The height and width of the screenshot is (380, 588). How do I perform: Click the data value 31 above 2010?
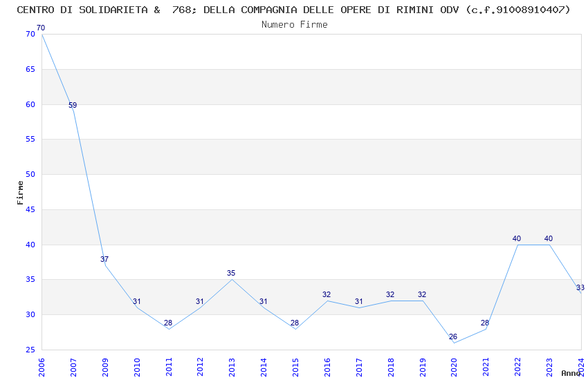pos(136,301)
